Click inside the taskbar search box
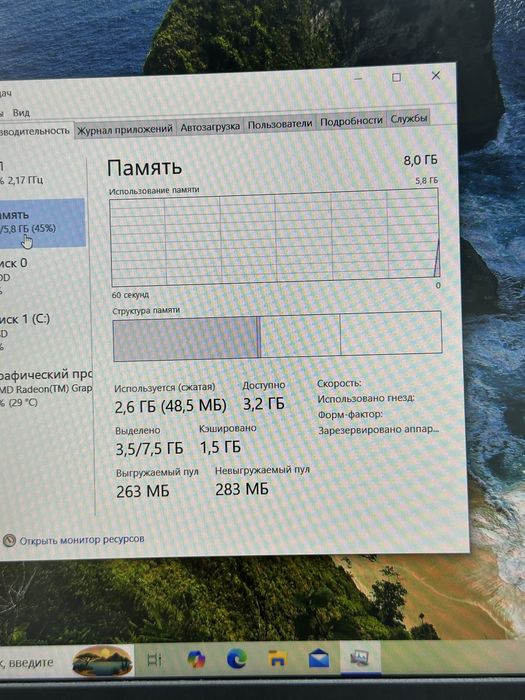The width and height of the screenshot is (525, 700). coord(33,662)
